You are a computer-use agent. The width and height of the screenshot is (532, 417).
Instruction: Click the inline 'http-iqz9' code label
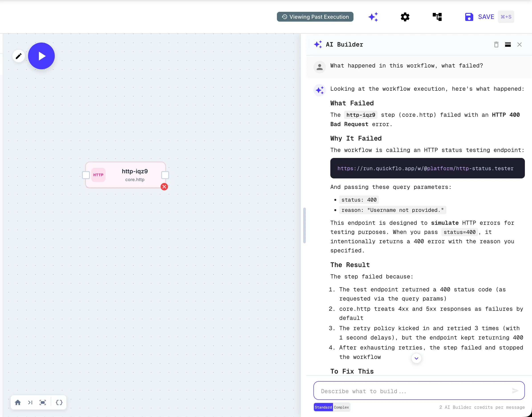[x=361, y=115]
